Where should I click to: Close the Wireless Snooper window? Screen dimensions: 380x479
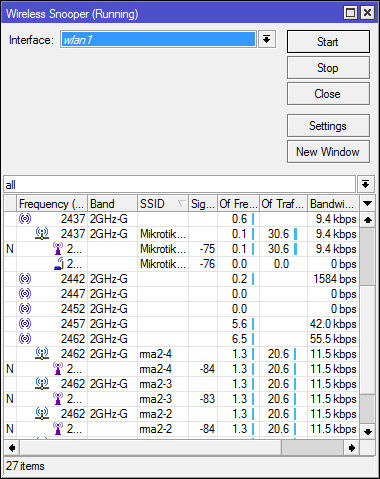(367, 13)
